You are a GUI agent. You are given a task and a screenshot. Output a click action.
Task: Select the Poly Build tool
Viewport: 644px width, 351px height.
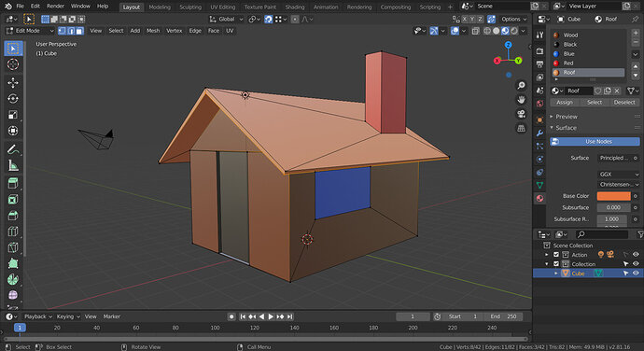(x=13, y=263)
